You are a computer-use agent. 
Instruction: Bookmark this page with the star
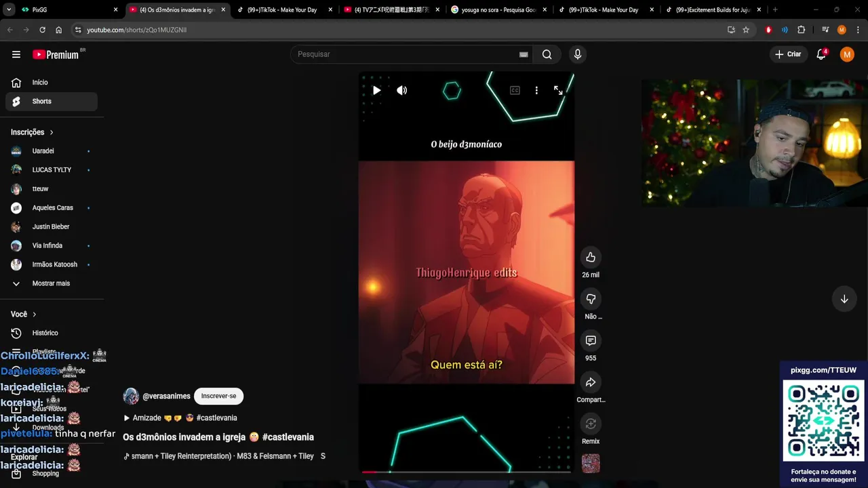(x=746, y=30)
